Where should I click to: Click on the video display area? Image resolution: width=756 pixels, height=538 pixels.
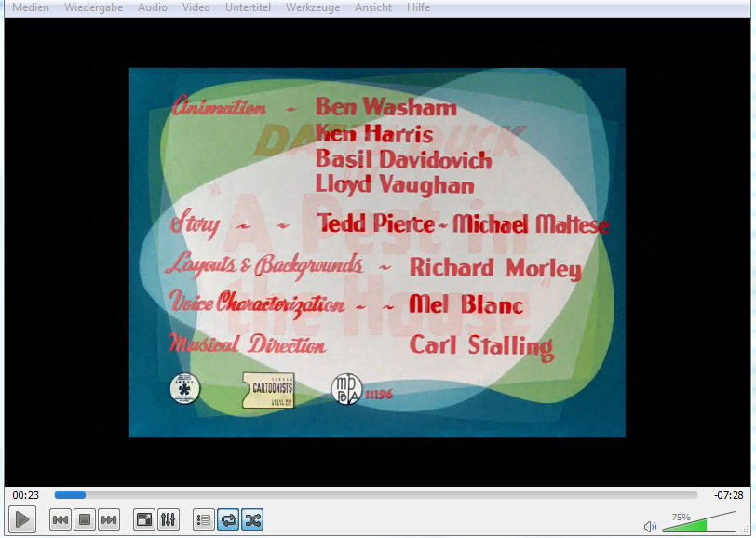click(x=377, y=252)
